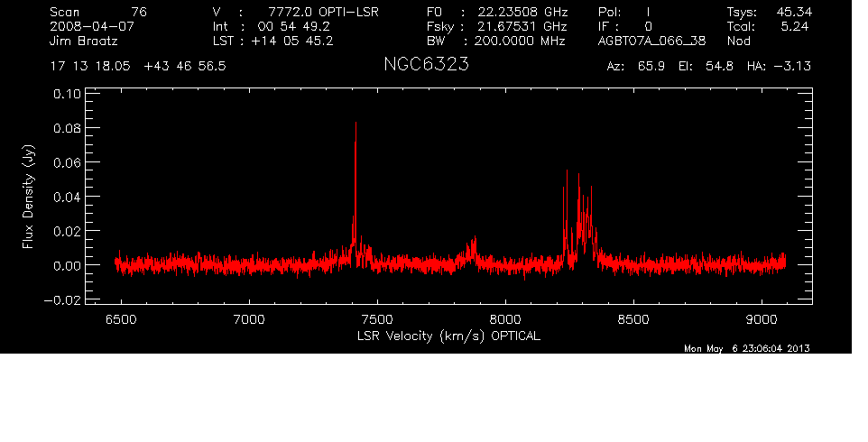Click the Tcal value 5.24
This screenshot has width=868, height=442.
(x=795, y=26)
